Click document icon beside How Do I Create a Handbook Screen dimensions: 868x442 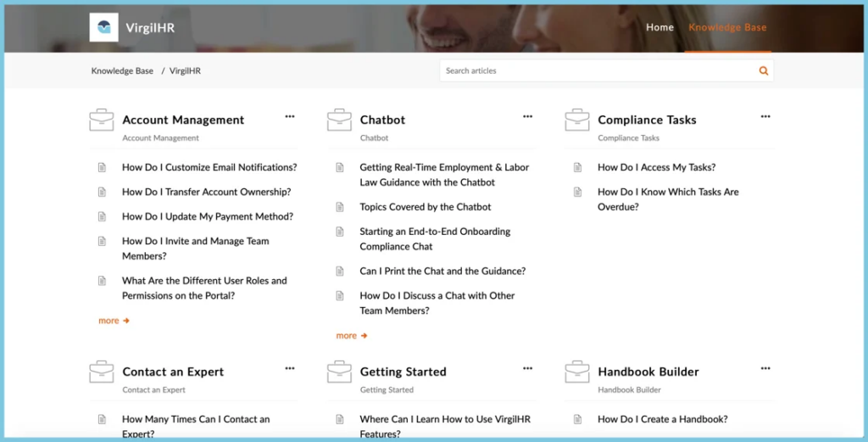tap(577, 419)
